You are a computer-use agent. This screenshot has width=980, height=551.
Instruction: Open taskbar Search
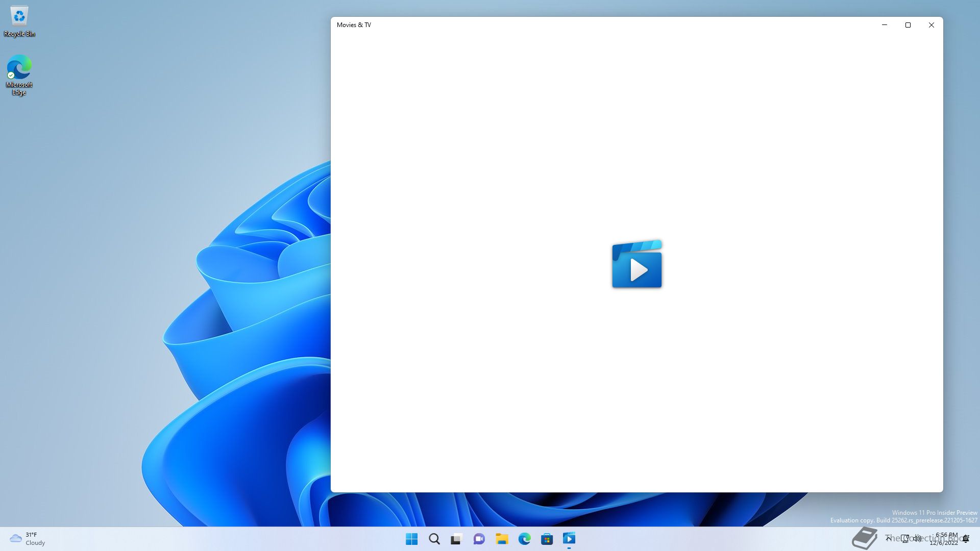[434, 539]
